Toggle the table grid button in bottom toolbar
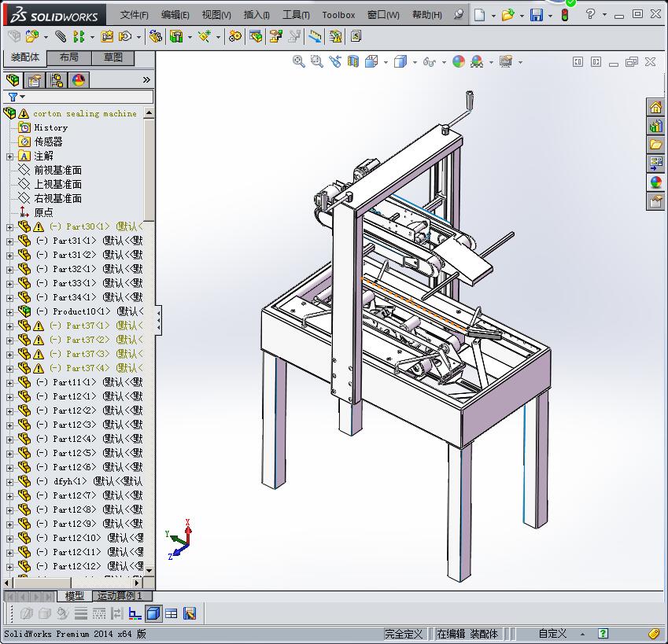The width and height of the screenshot is (668, 644). [172, 613]
